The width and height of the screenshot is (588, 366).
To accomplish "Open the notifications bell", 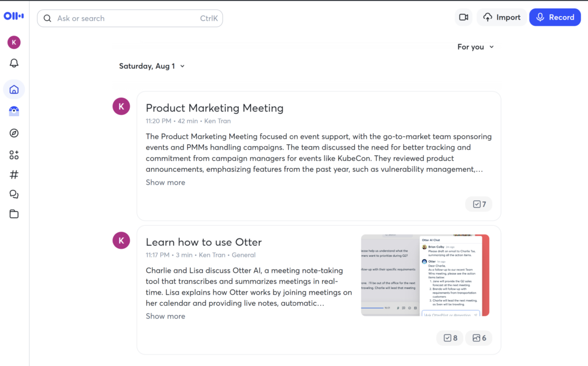I will (14, 63).
